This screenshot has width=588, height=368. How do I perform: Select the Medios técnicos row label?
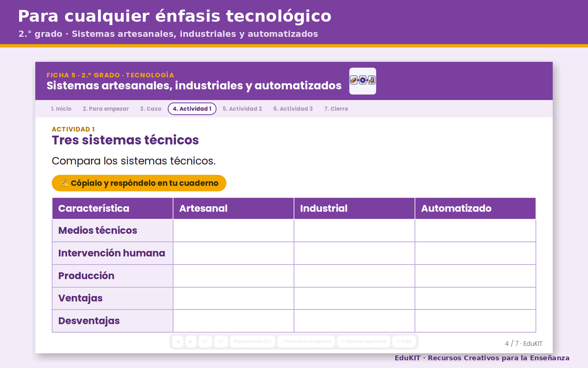(x=112, y=230)
